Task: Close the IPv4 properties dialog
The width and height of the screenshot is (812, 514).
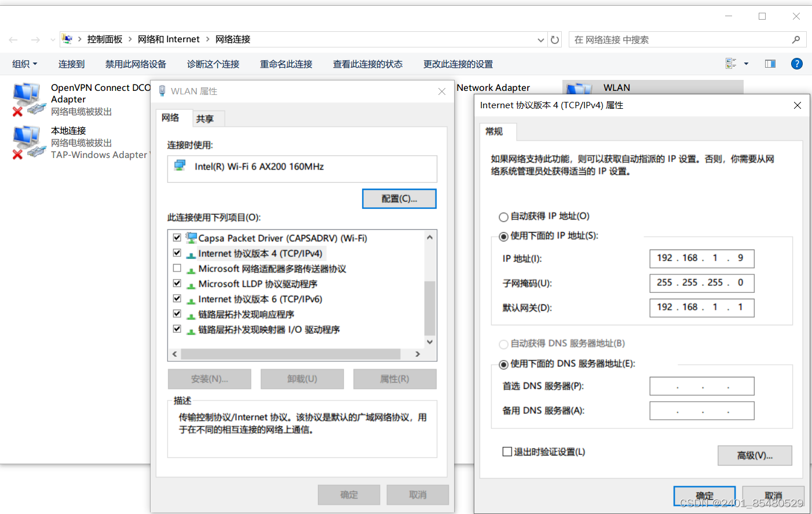Action: click(798, 105)
